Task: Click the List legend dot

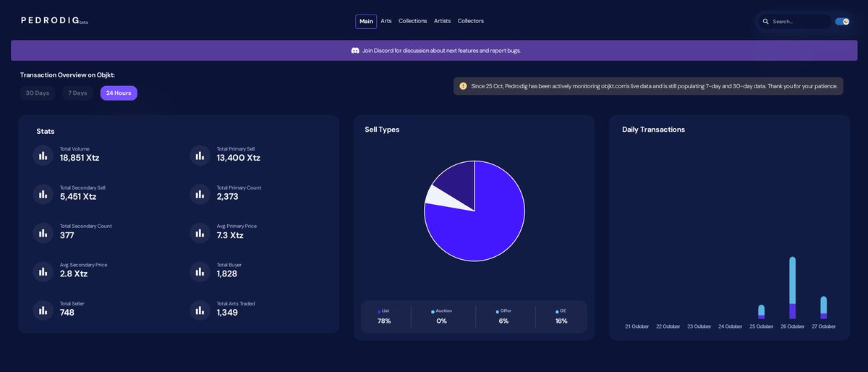Action: click(x=379, y=312)
